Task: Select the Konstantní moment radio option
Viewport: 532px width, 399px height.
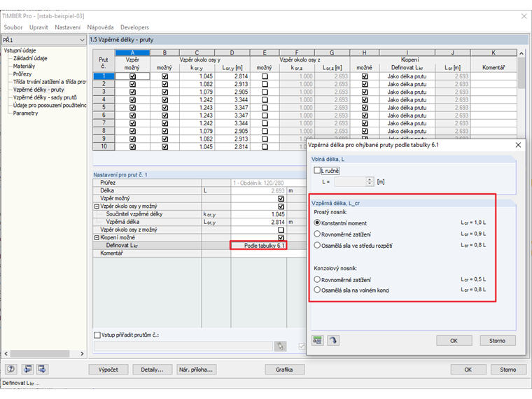Action: click(x=317, y=223)
